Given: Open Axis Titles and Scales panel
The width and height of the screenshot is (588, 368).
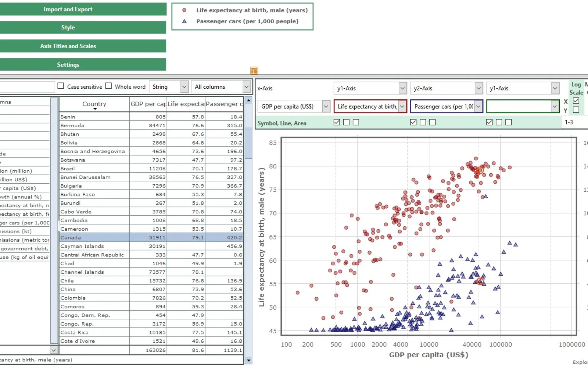Looking at the screenshot, I should pyautogui.click(x=83, y=46).
